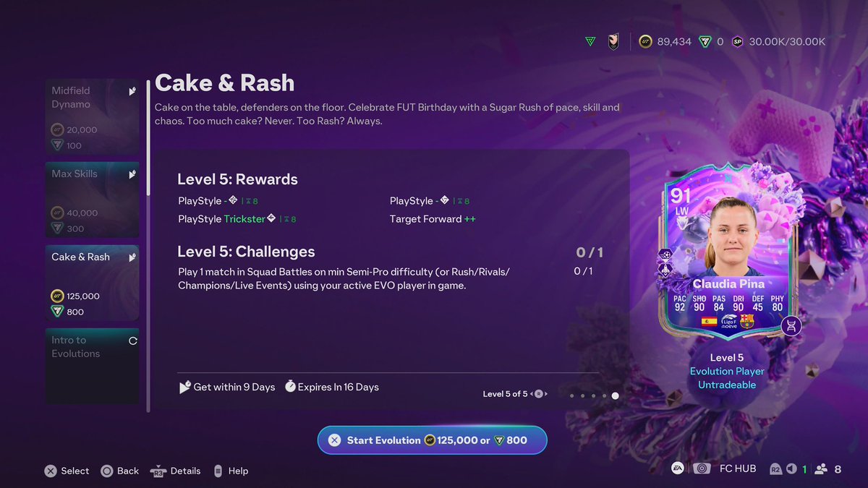Click the EA logo icon bottom bar
The width and height of the screenshot is (868, 488).
tap(678, 468)
